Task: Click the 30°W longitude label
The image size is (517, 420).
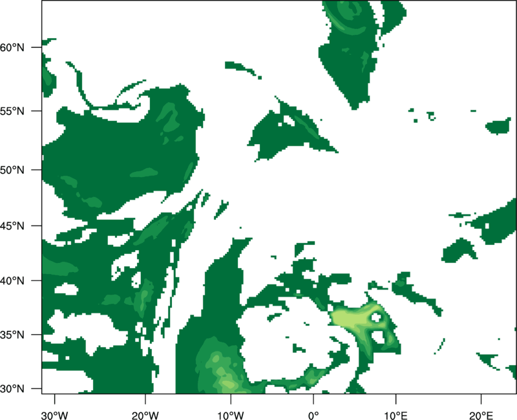Action: (x=55, y=415)
